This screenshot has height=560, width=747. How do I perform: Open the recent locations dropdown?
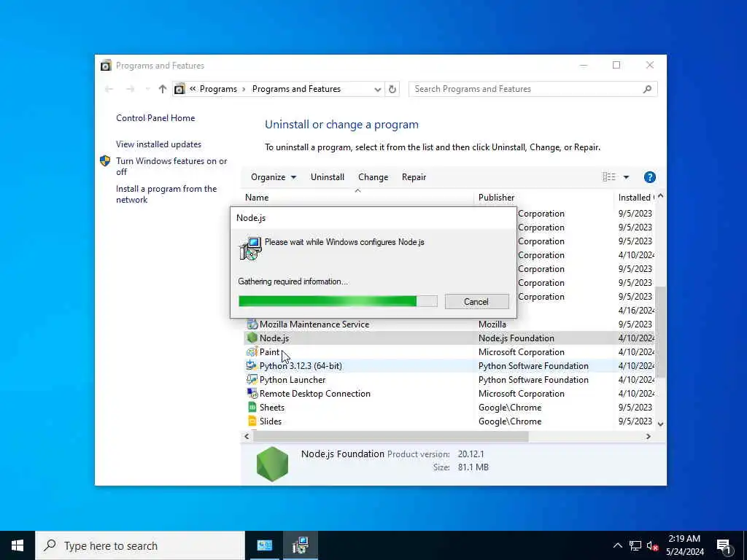(x=147, y=89)
